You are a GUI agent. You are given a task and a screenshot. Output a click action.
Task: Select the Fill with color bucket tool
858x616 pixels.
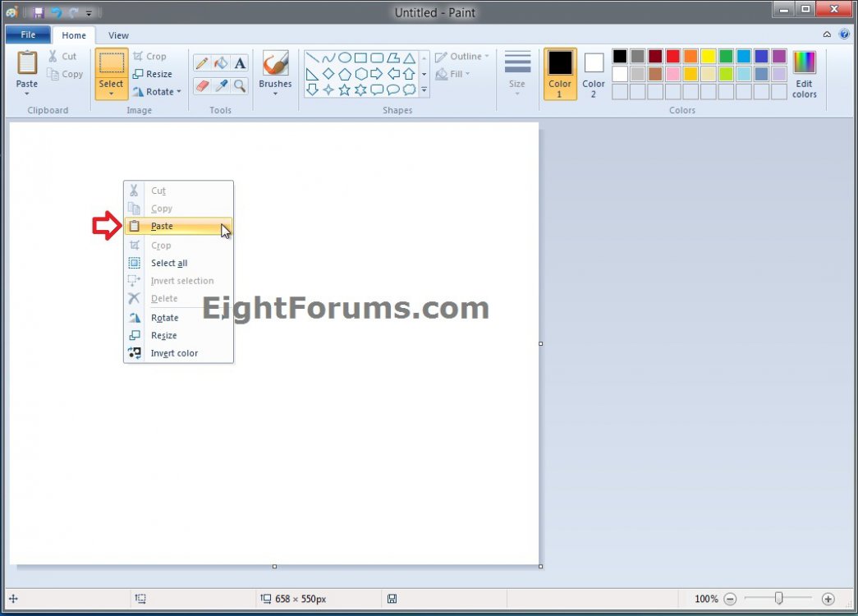[221, 63]
